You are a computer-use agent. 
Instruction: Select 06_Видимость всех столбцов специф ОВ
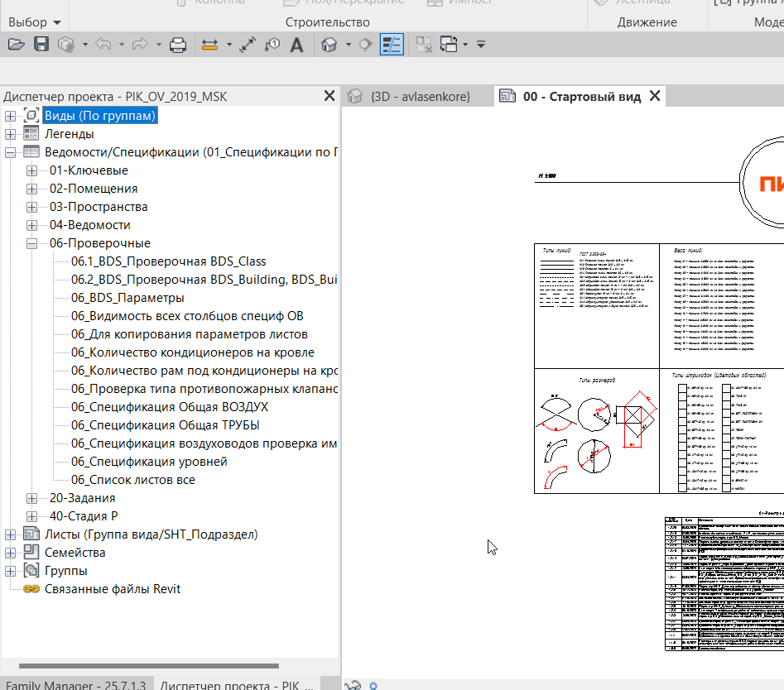click(x=187, y=316)
